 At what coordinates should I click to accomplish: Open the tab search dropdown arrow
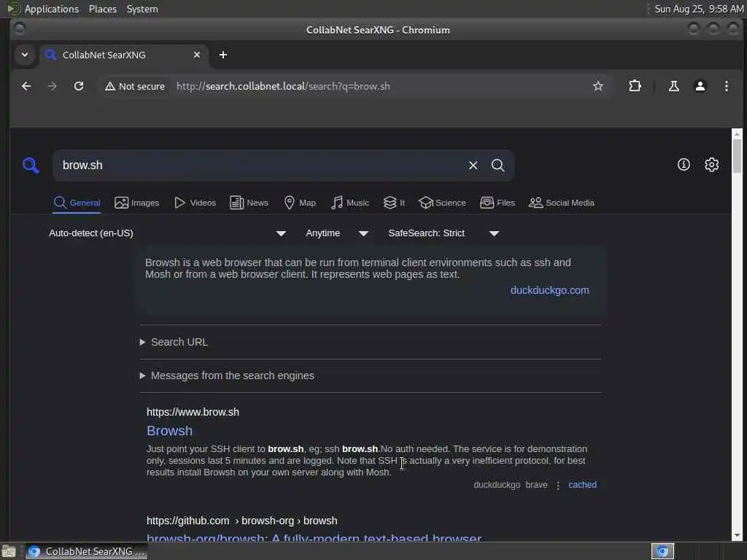25,55
